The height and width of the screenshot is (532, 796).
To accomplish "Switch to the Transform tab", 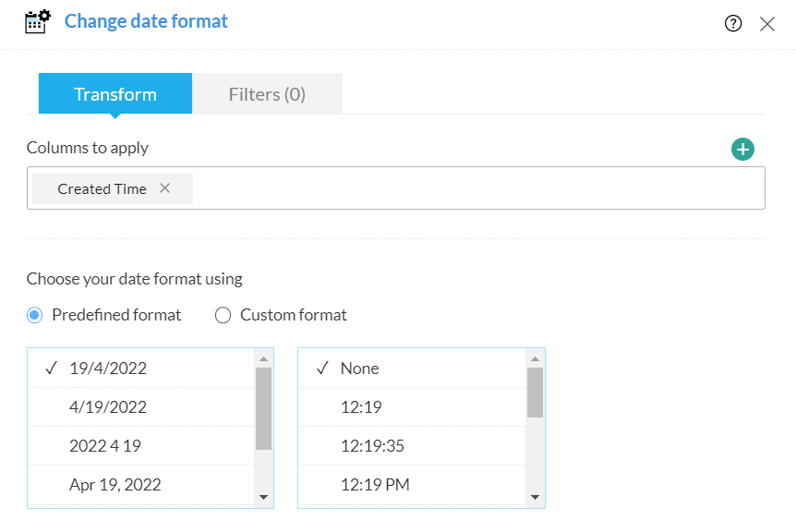I will [x=115, y=94].
